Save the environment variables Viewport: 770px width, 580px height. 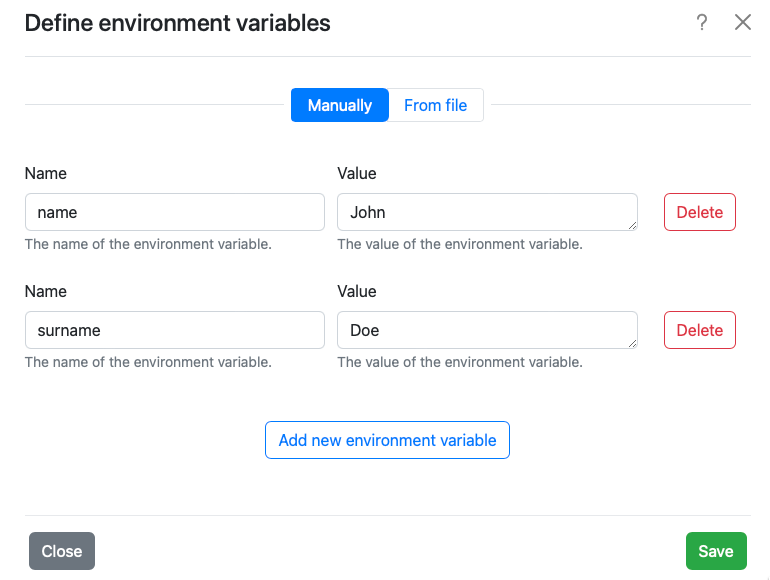[715, 551]
